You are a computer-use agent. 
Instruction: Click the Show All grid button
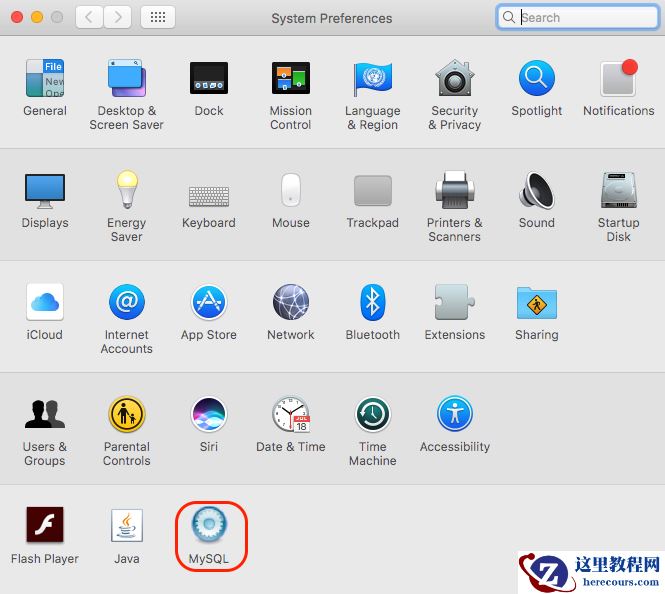tap(158, 17)
